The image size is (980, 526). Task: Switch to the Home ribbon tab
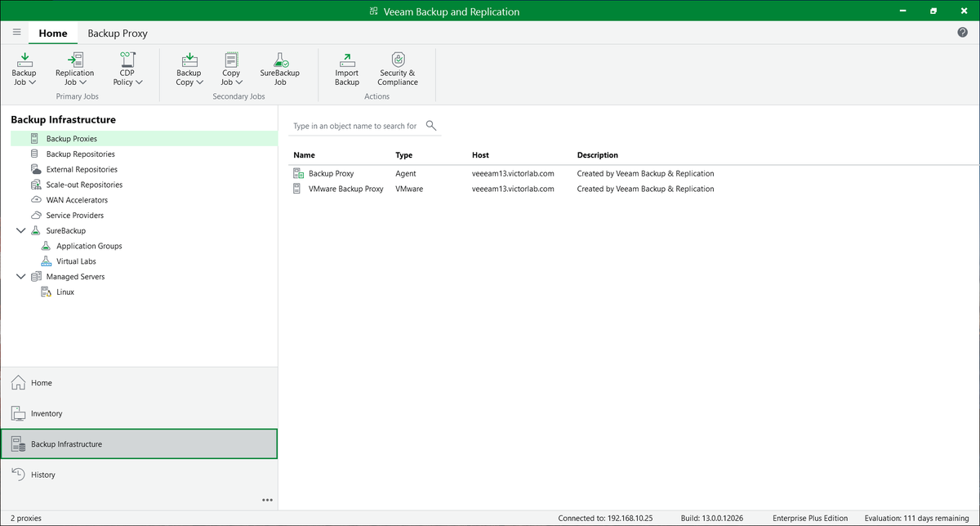pos(53,33)
